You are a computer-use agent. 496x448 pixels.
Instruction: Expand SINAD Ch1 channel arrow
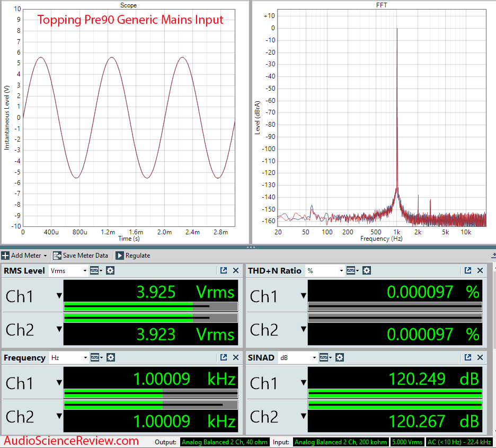(x=303, y=383)
